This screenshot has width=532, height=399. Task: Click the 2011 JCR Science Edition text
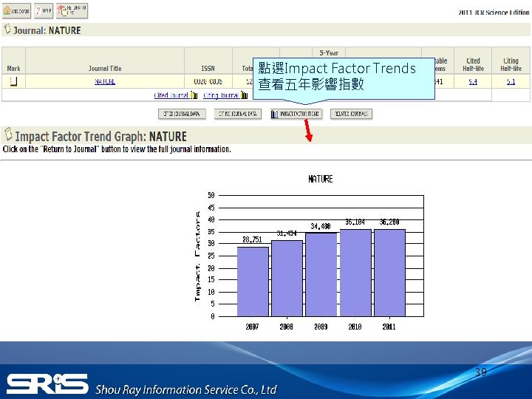click(494, 13)
